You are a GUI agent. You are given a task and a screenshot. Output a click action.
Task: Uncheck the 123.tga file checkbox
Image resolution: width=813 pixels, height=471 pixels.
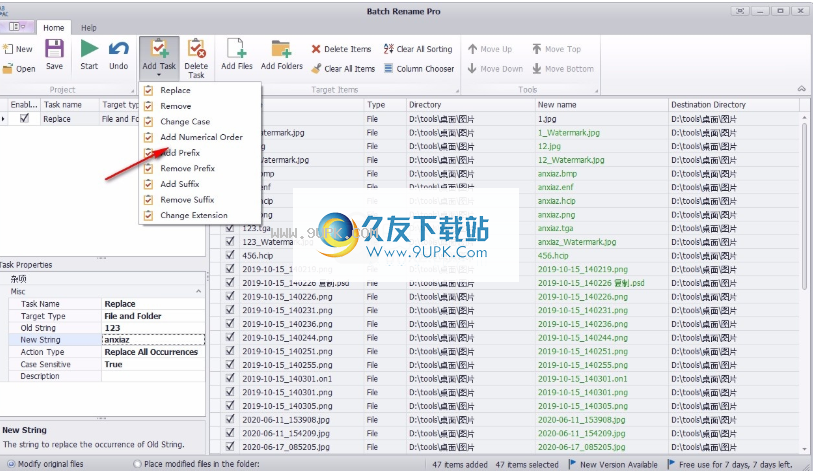coord(230,228)
